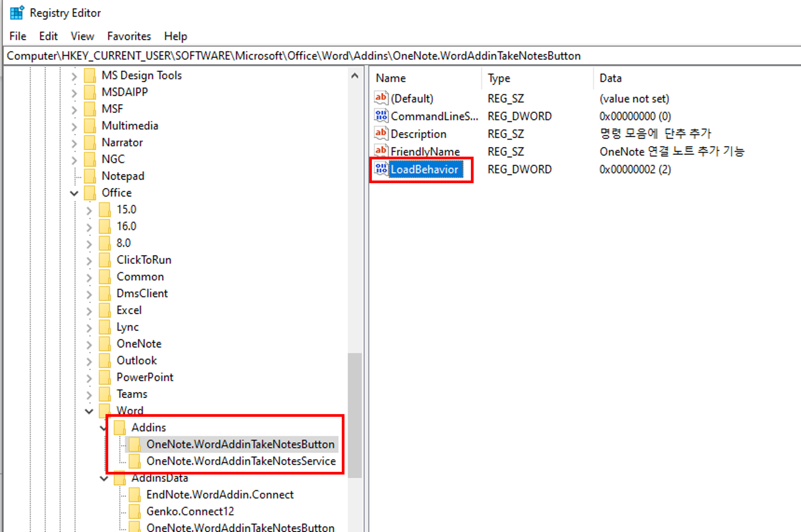Select the MSDAIPP folder icon

(90, 92)
